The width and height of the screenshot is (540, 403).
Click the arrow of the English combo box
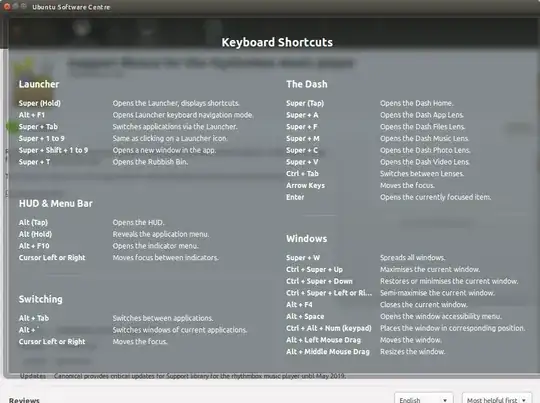pyautogui.click(x=445, y=400)
